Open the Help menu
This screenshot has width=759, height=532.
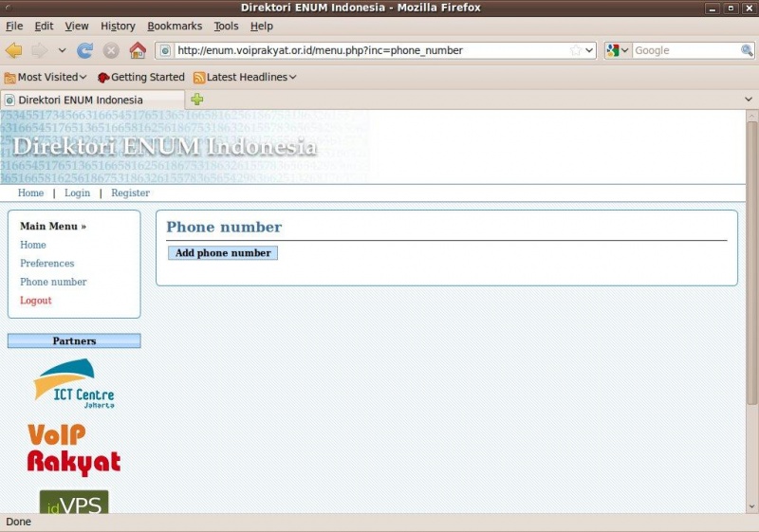[262, 27]
